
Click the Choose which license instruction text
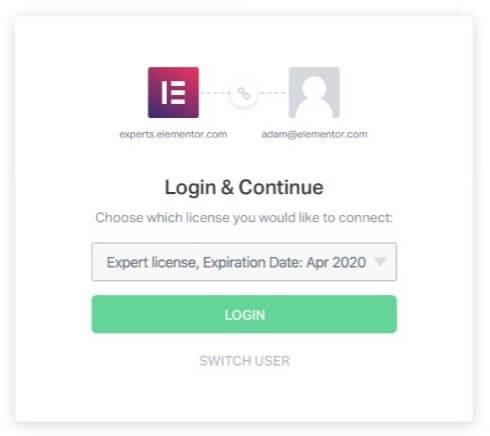pos(244,218)
